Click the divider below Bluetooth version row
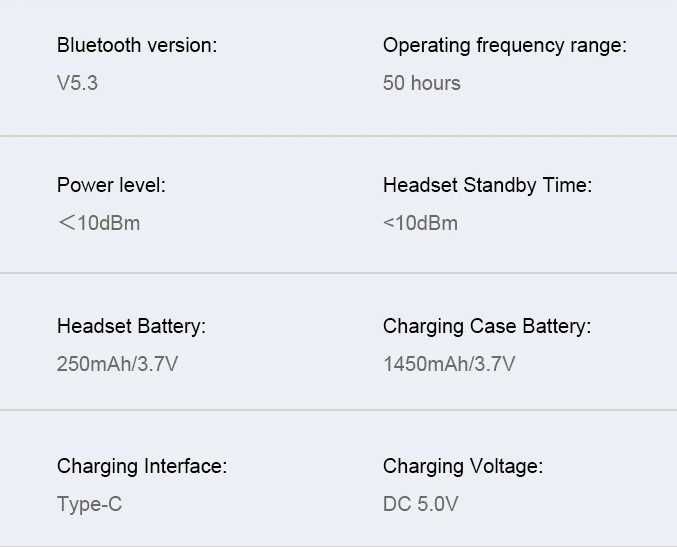Screen dimensions: 677x547 [338, 136]
